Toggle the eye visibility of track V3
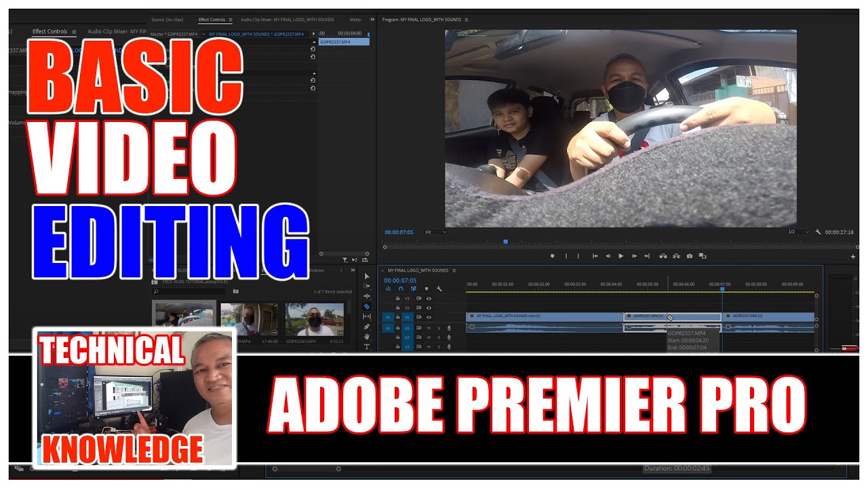This screenshot has width=868, height=488. pyautogui.click(x=429, y=298)
